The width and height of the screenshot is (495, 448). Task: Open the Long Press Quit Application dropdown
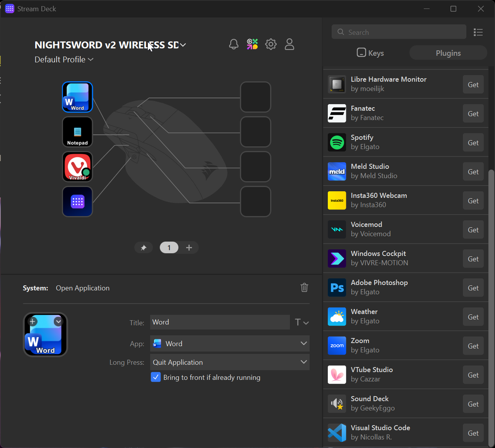coord(230,362)
